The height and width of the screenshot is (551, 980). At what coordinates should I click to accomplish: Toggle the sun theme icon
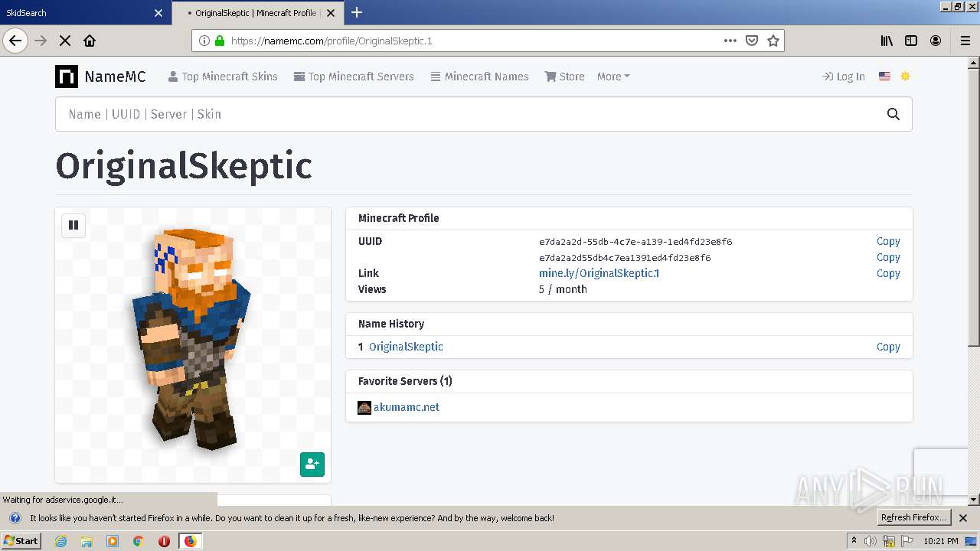coord(906,77)
